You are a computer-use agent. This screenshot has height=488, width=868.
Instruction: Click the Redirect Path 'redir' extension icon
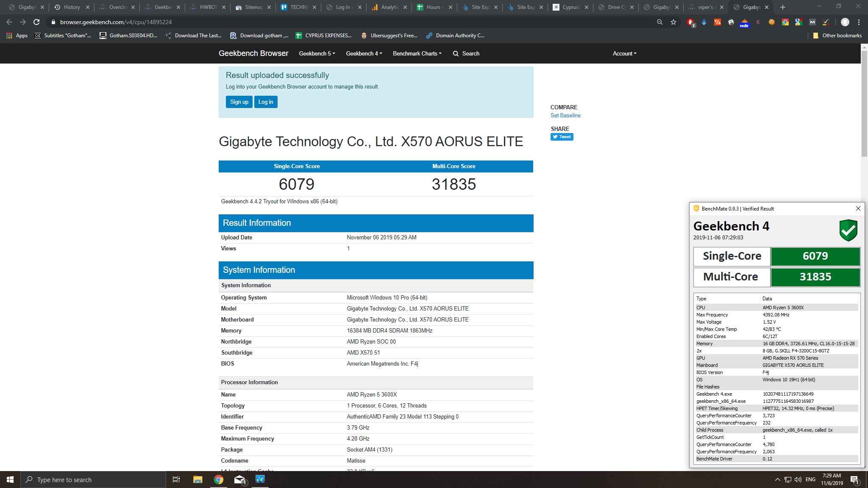point(744,22)
